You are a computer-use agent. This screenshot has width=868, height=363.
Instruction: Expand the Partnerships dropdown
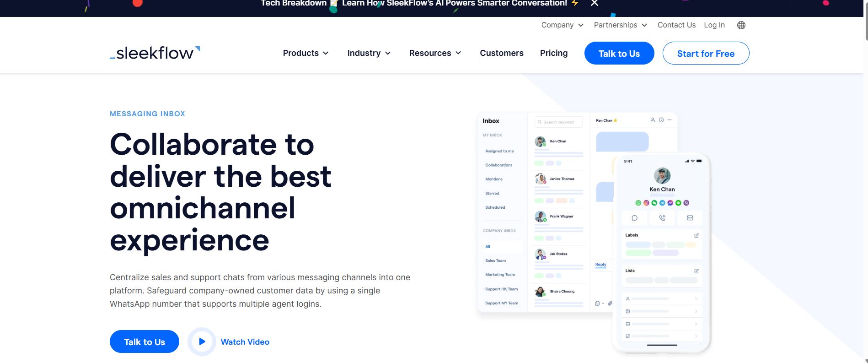621,25
